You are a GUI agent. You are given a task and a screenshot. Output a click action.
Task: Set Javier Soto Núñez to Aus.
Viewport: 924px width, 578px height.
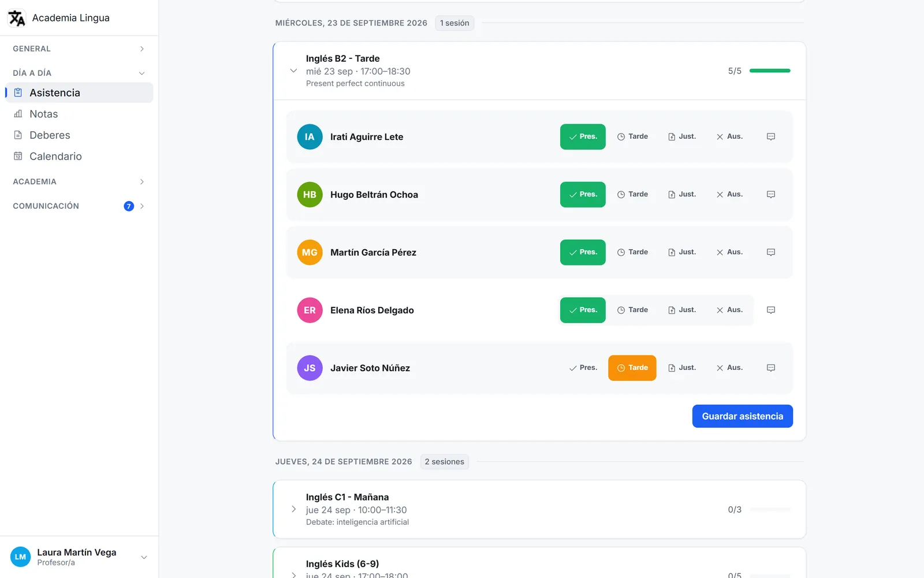coord(729,368)
